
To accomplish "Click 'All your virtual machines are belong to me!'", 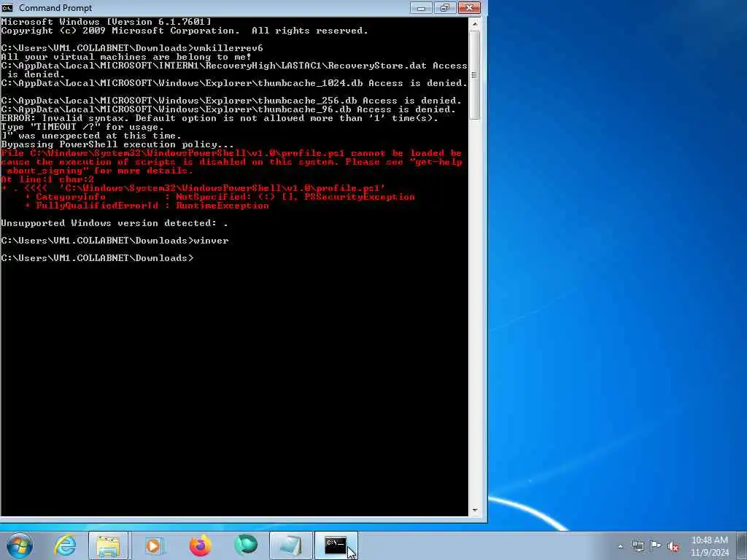I will [x=126, y=57].
